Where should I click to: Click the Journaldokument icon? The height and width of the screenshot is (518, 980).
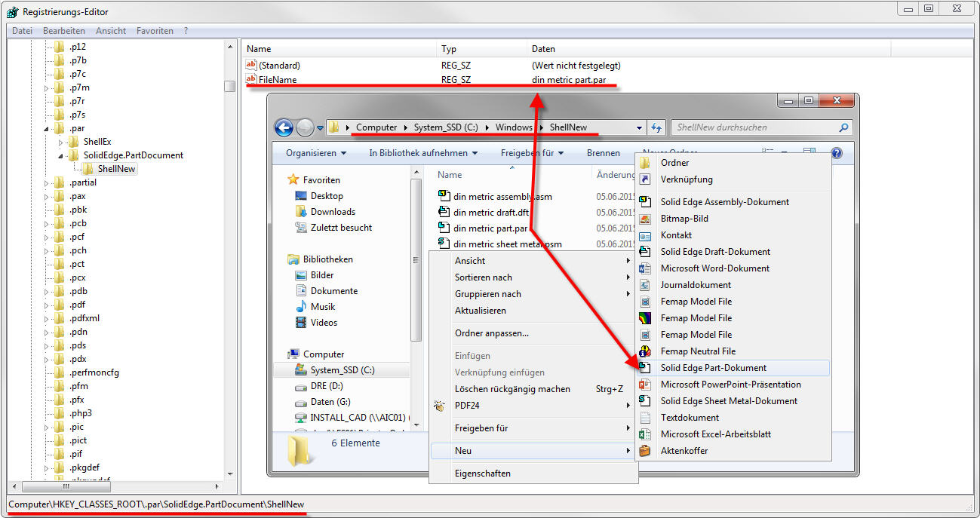coord(645,285)
